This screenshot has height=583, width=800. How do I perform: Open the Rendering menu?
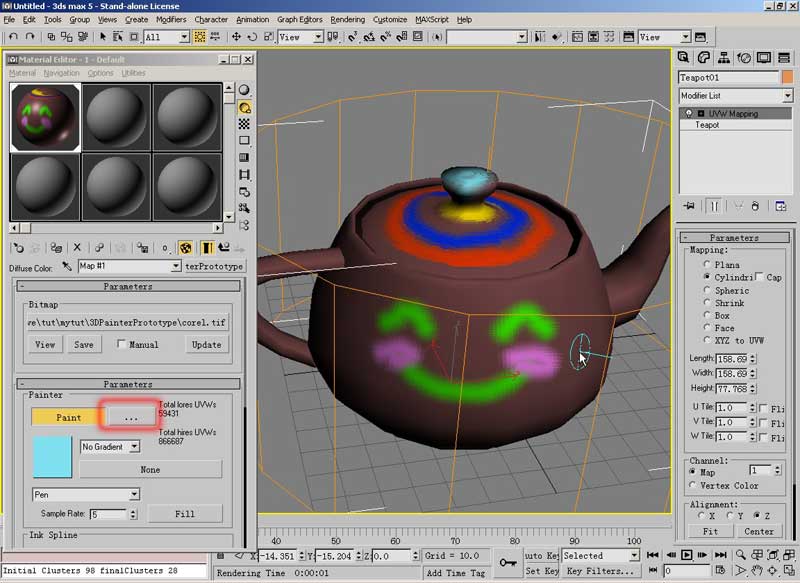click(347, 19)
